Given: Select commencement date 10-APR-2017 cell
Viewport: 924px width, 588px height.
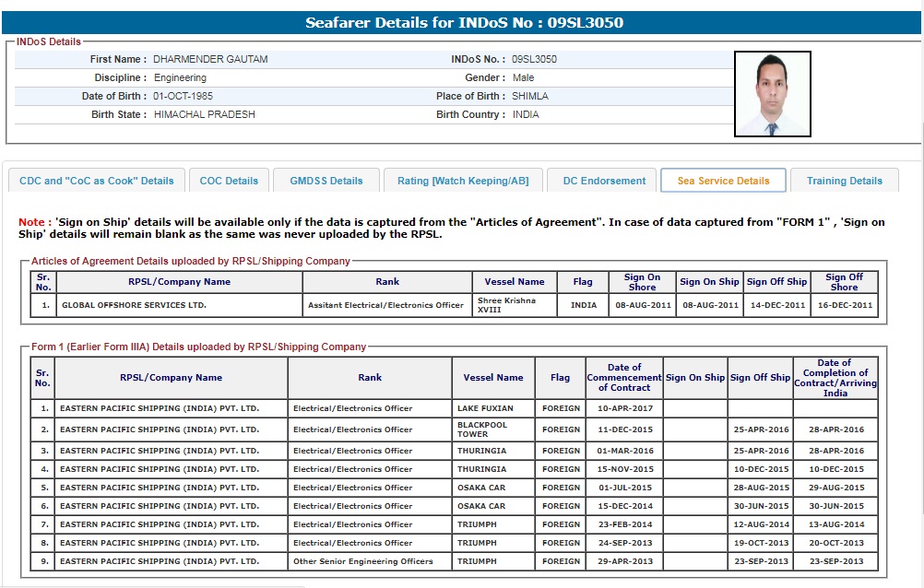Looking at the screenshot, I should coord(624,408).
